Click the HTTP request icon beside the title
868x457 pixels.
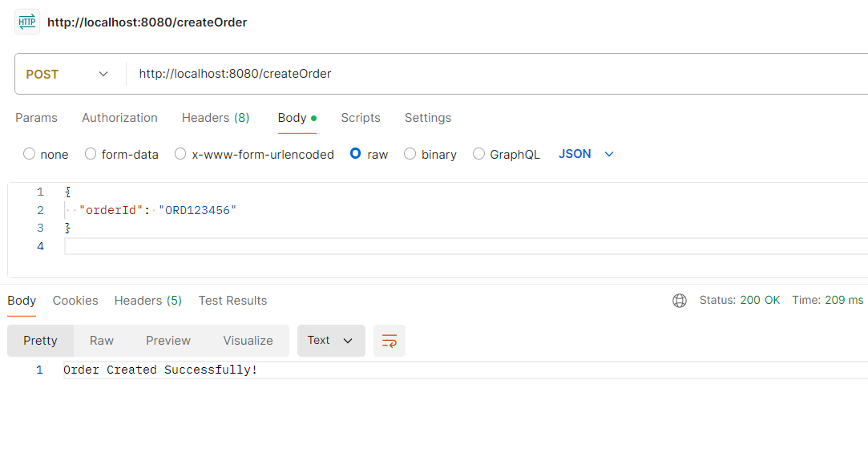click(x=27, y=22)
